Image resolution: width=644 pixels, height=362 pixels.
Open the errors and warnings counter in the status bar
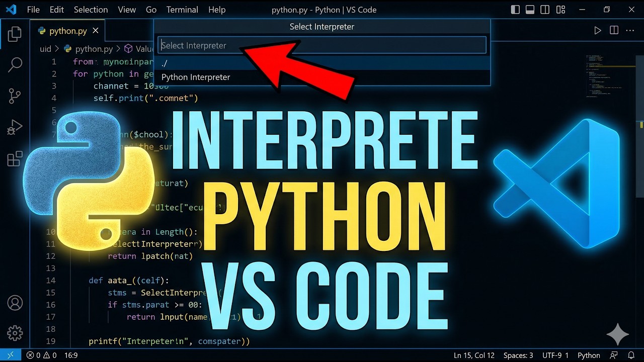point(42,355)
